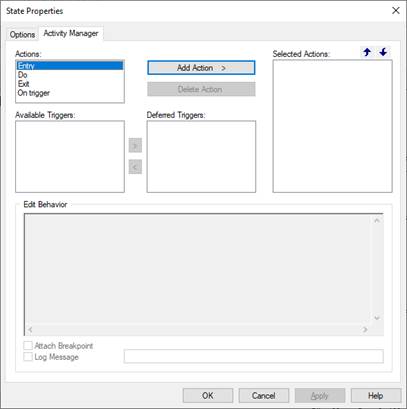
Task: Select Do in the Actions list
Action: pos(70,75)
